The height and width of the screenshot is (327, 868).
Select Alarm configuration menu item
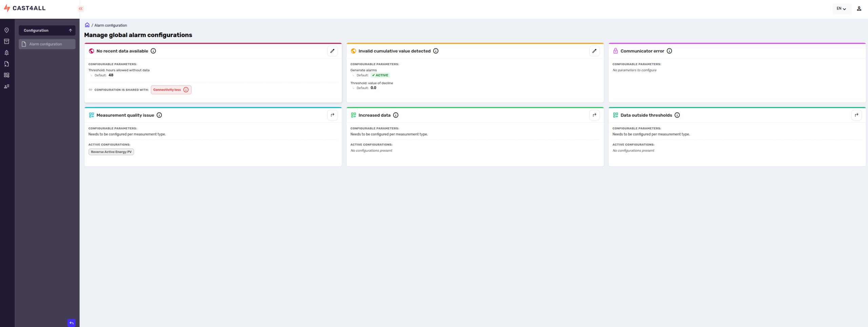click(47, 44)
